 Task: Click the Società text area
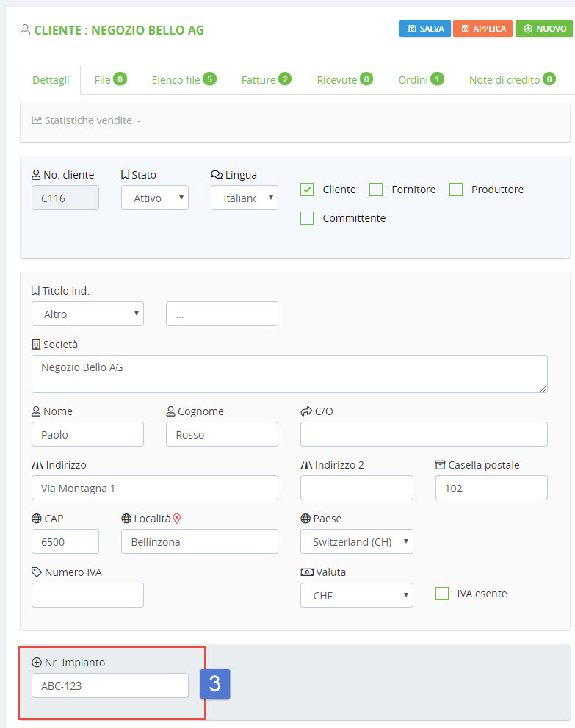(x=289, y=374)
